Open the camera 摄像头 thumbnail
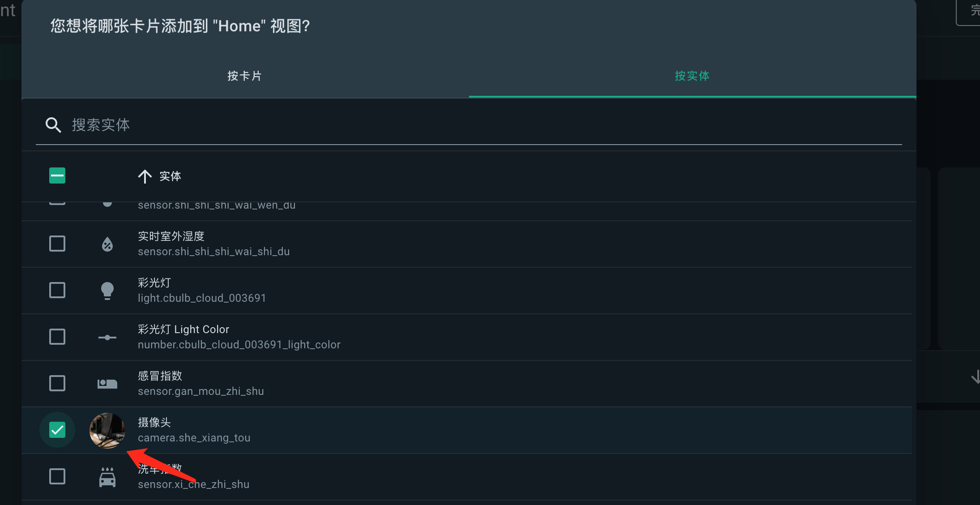 tap(107, 430)
